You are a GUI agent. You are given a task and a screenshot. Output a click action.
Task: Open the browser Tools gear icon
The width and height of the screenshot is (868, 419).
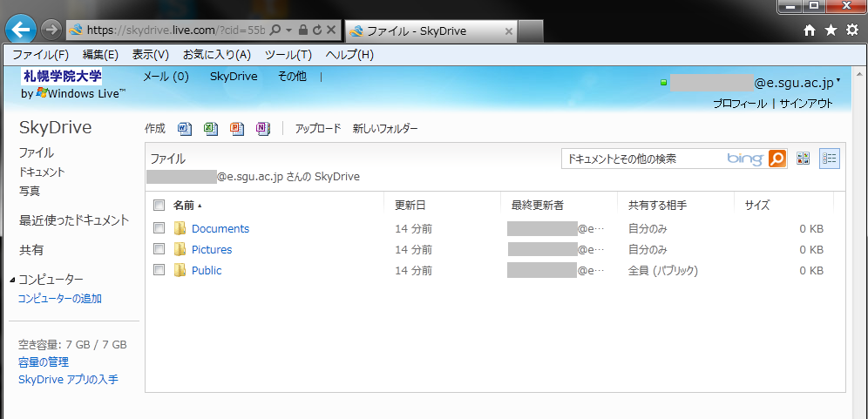[852, 30]
